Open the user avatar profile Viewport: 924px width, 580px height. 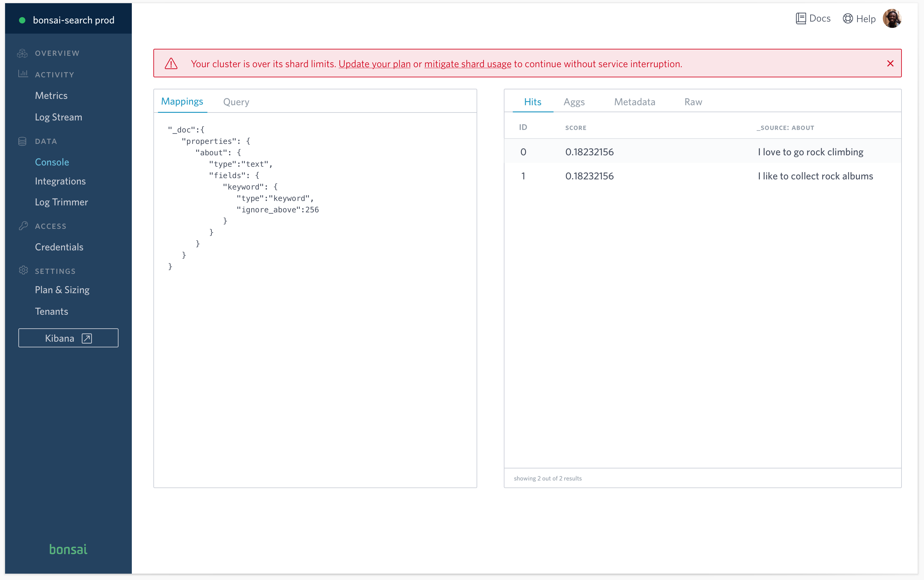tap(892, 18)
